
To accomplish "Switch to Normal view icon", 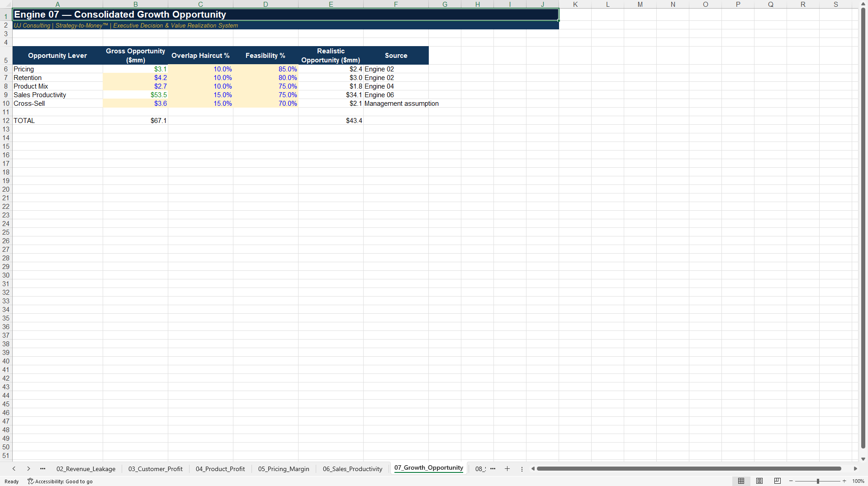I will coord(741,481).
